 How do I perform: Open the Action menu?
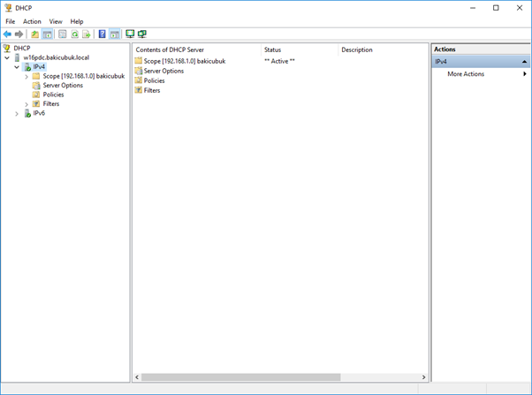32,21
